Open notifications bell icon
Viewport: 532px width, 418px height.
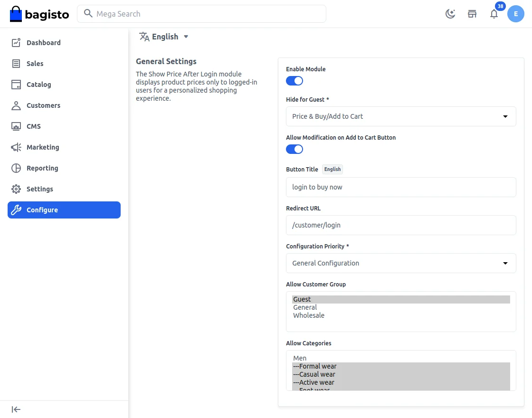point(494,14)
